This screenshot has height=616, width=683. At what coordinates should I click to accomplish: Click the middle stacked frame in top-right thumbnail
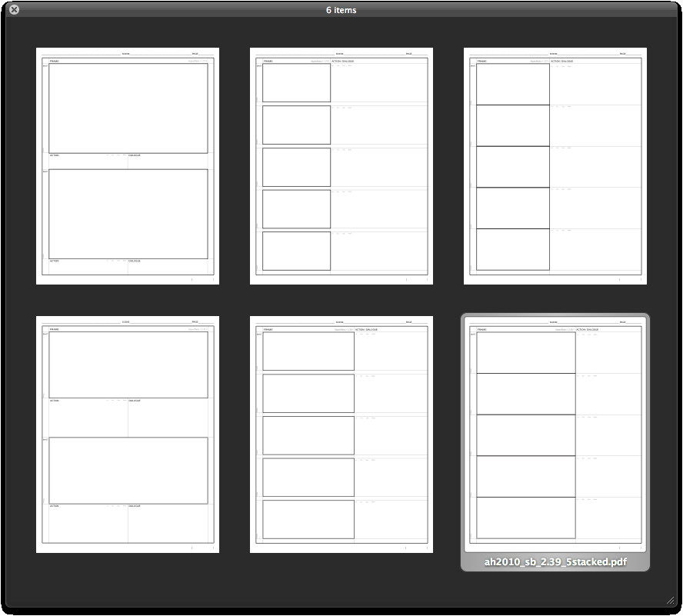(513, 167)
